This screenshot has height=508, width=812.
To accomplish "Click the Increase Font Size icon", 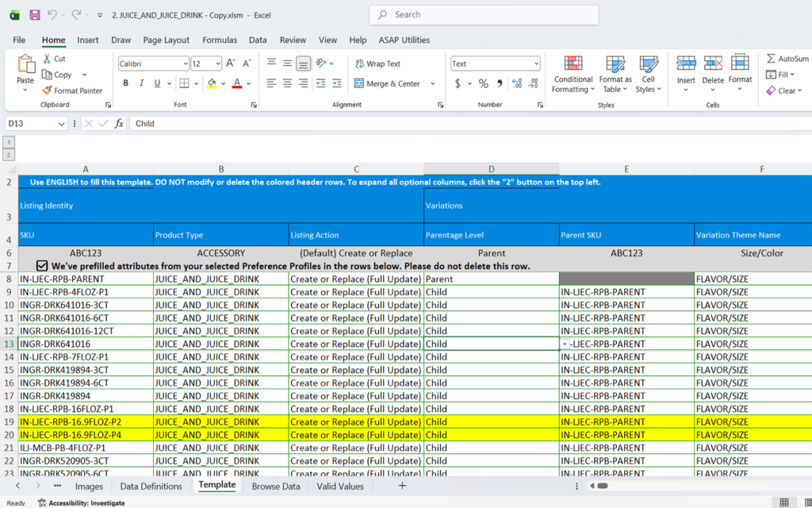I will pyautogui.click(x=231, y=63).
